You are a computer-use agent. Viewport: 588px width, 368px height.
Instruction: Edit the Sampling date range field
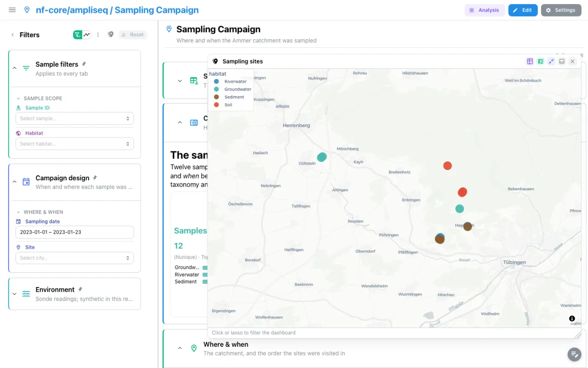tap(74, 232)
